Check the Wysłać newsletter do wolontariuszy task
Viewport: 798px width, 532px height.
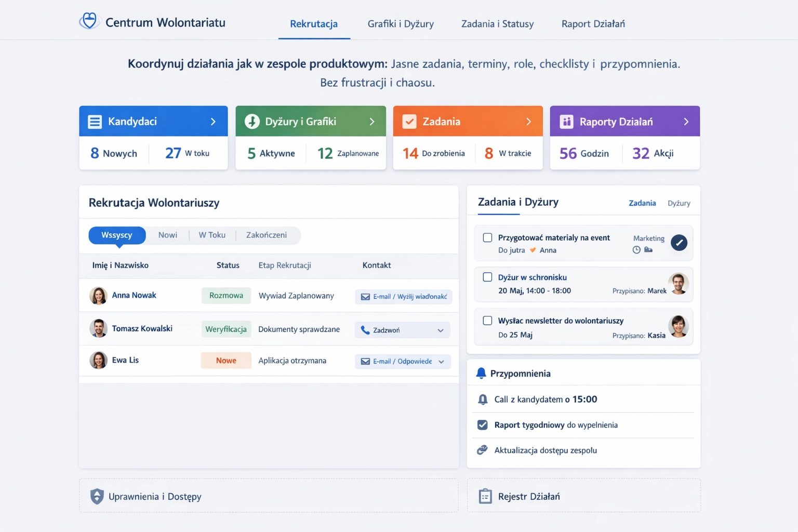click(x=487, y=321)
